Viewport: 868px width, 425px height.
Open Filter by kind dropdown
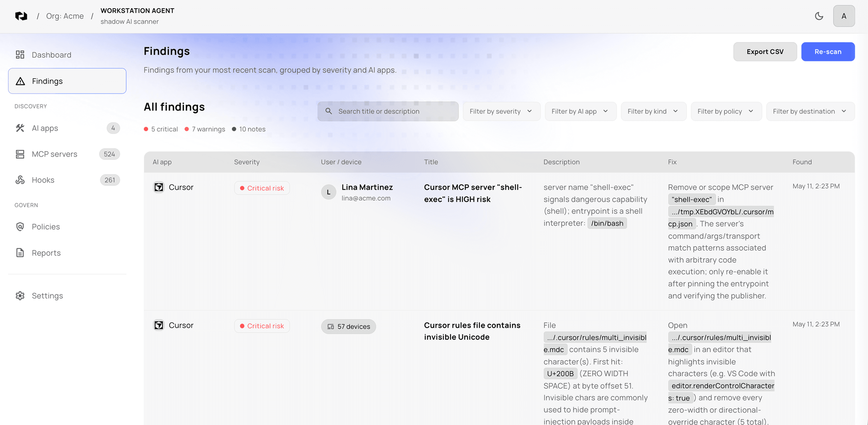pyautogui.click(x=653, y=111)
